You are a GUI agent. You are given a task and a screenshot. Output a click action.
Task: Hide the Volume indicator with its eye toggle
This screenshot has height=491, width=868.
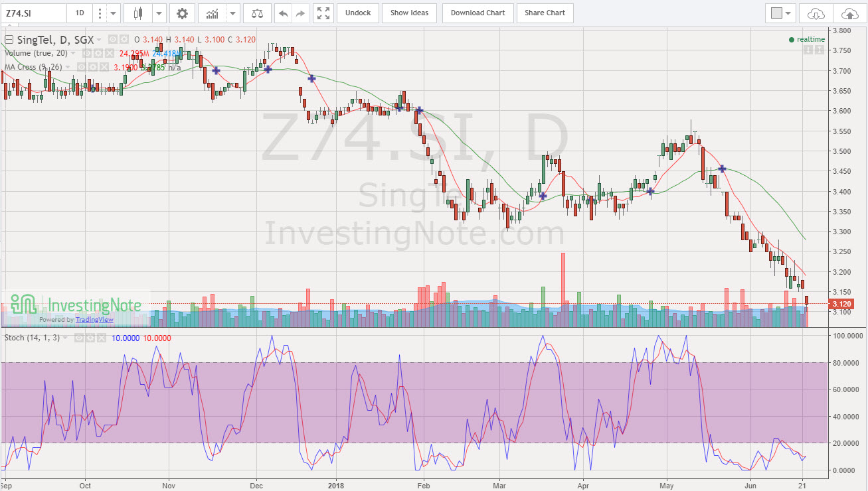(x=88, y=53)
